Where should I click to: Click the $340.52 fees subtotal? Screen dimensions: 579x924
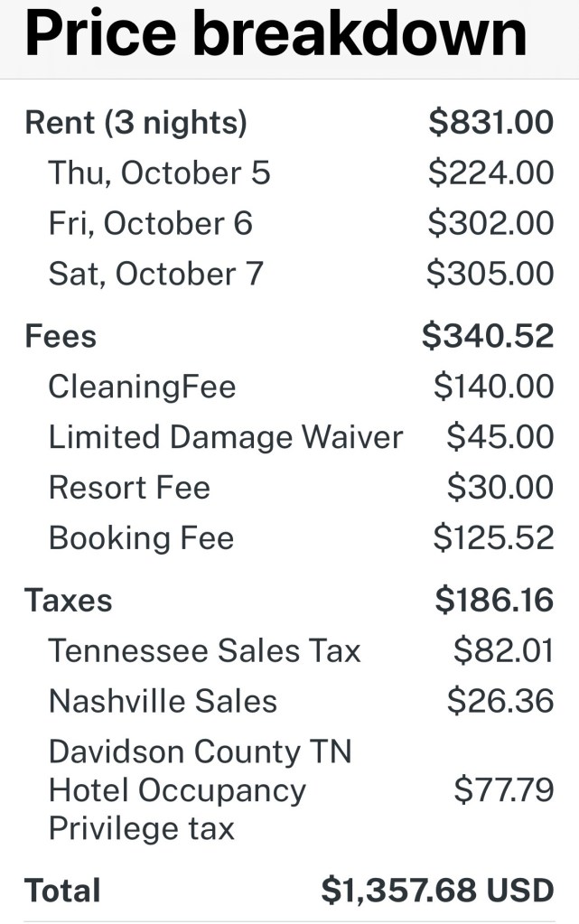pos(488,336)
